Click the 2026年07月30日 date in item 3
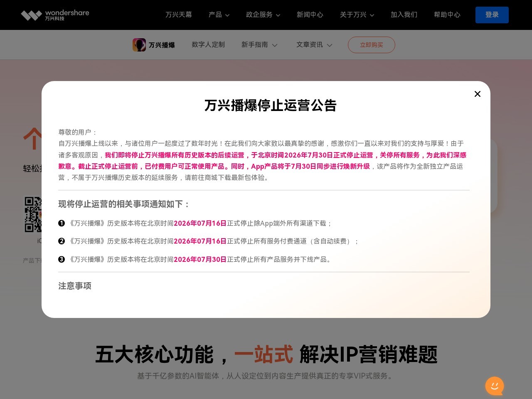Viewport: 532px width, 399px height. click(x=200, y=259)
